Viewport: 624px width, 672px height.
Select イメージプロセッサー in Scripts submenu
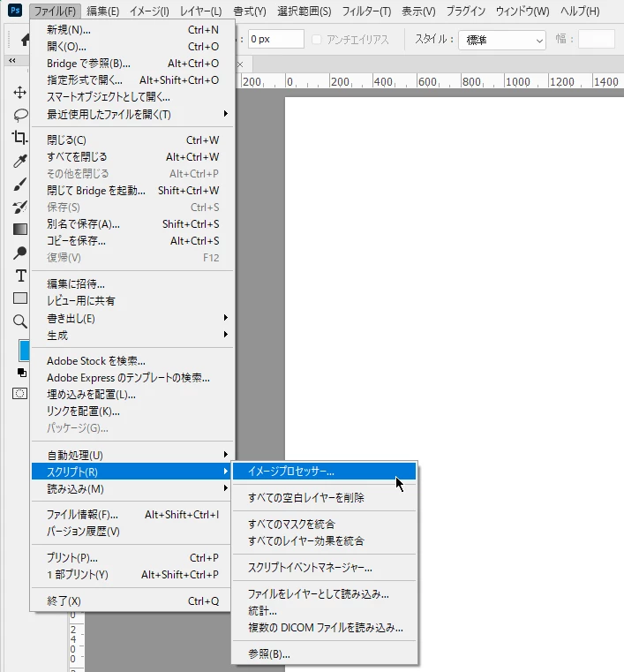324,471
